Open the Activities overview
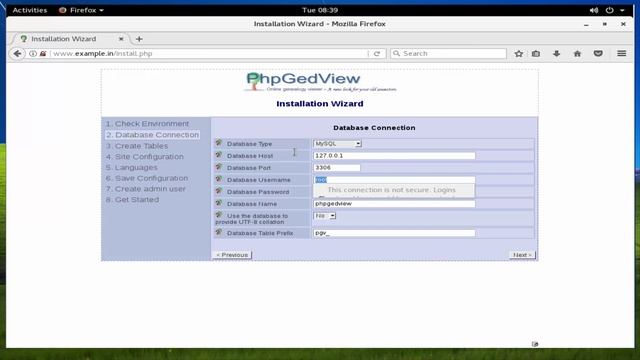The height and width of the screenshot is (360, 640). coord(30,10)
